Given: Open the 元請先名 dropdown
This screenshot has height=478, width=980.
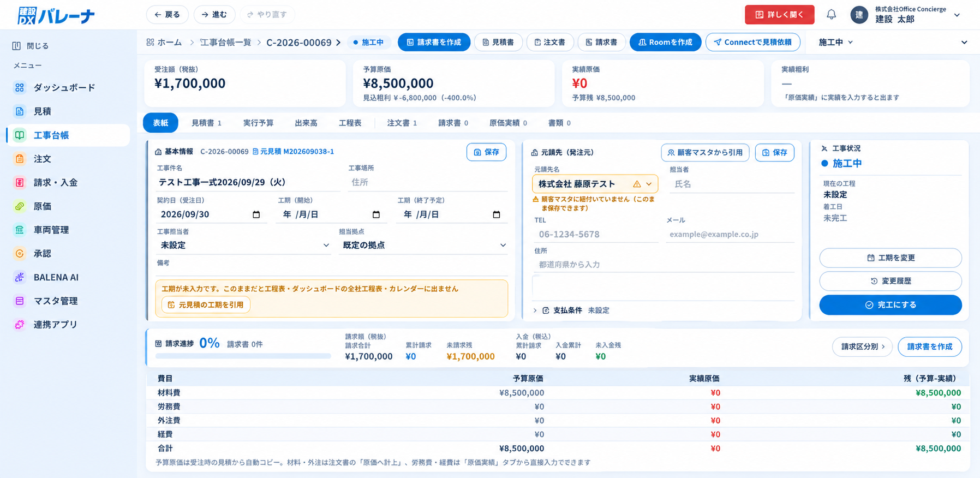Looking at the screenshot, I should coord(595,184).
